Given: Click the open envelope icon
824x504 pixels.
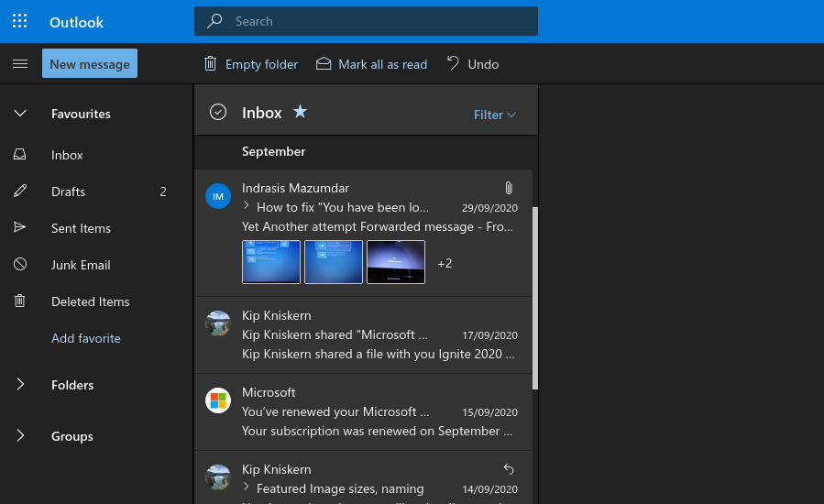Looking at the screenshot, I should point(324,63).
